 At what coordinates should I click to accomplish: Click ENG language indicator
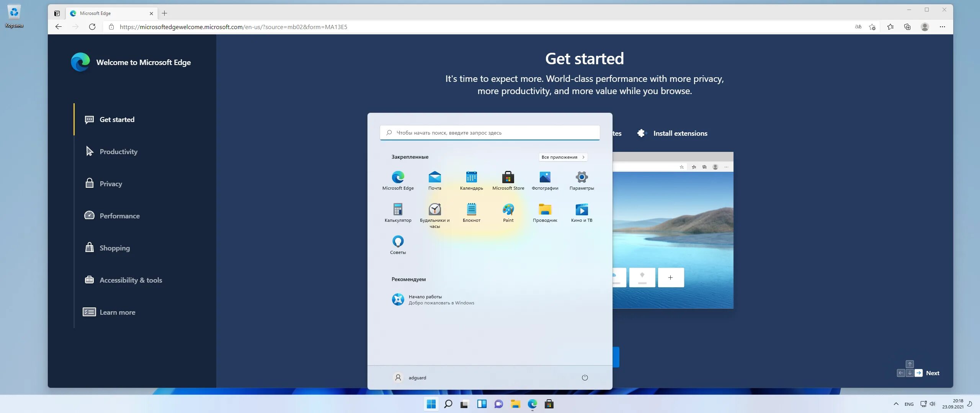[x=909, y=404]
